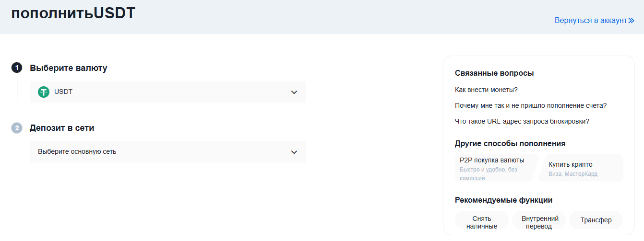
Task: Expand the network selection chevron arrow
Action: pos(294,152)
